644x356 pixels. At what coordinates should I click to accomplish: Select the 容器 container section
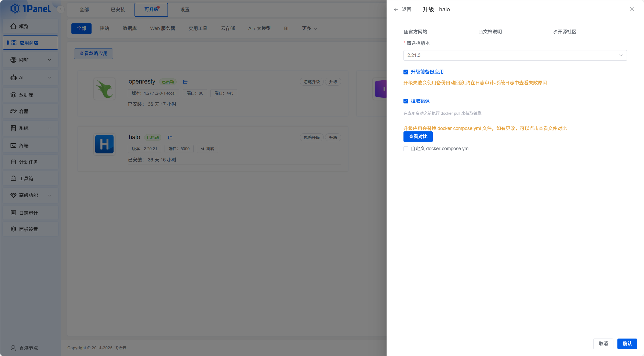click(x=24, y=111)
